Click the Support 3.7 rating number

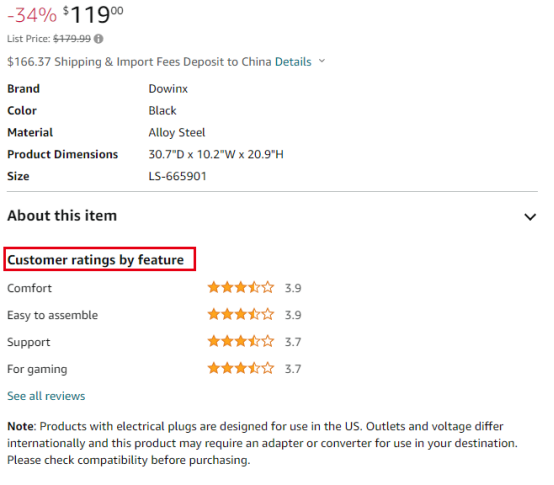pyautogui.click(x=293, y=342)
